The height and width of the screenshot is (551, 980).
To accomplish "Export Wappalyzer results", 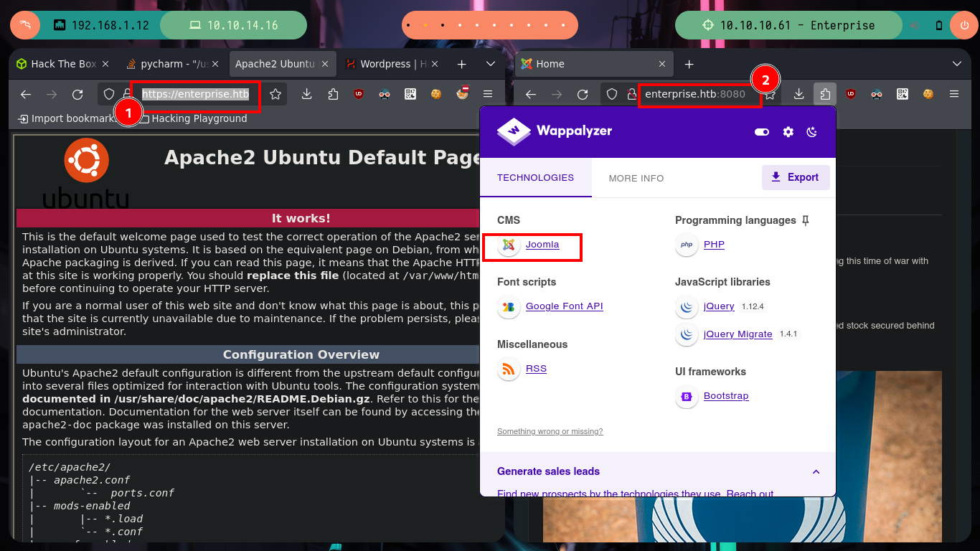I will click(x=796, y=177).
